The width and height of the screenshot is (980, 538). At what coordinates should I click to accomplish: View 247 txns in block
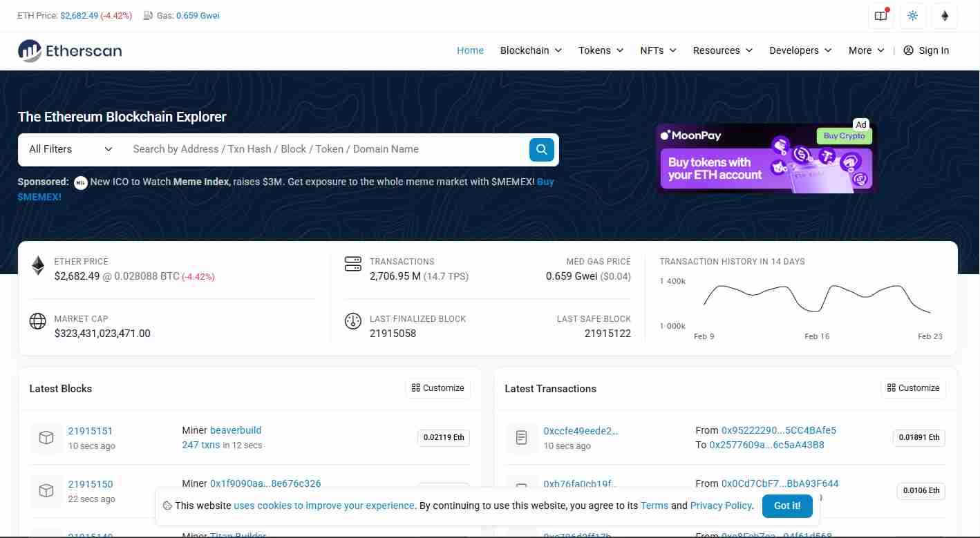click(201, 445)
